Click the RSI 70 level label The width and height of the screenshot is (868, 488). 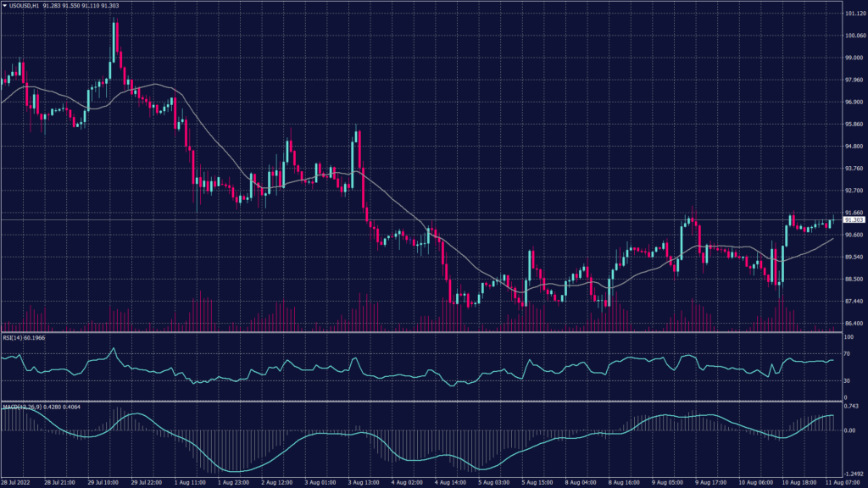click(846, 354)
